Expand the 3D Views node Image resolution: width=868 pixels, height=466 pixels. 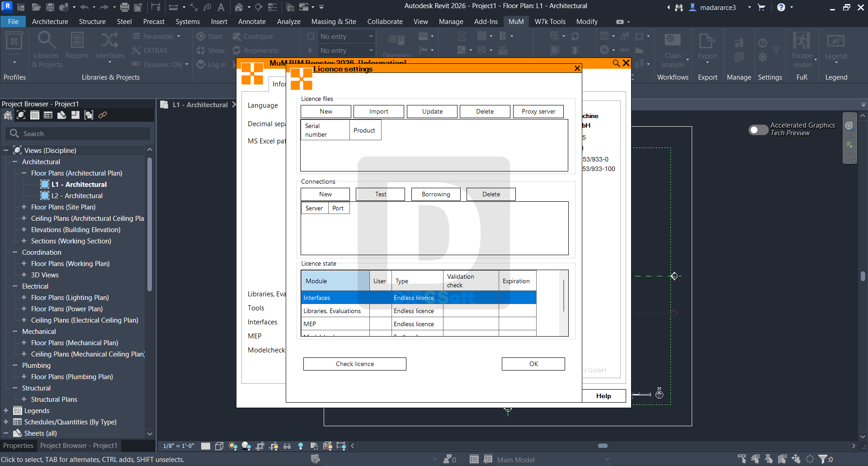24,275
